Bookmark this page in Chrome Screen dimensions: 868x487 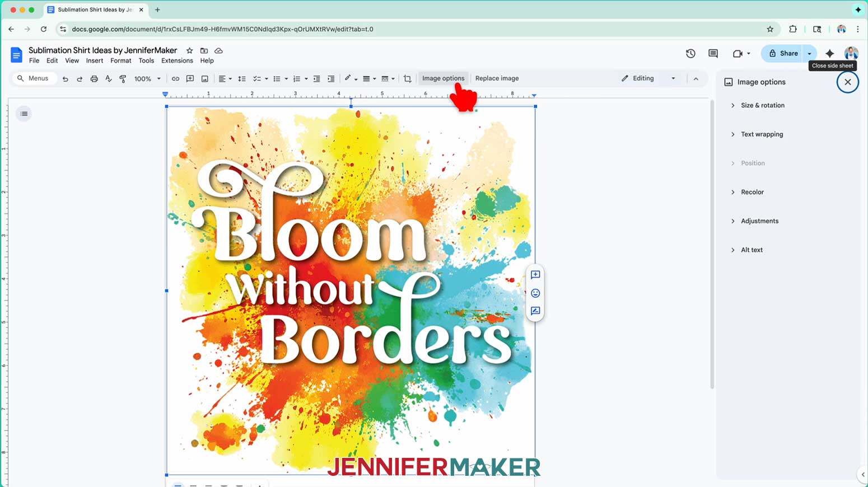click(770, 29)
